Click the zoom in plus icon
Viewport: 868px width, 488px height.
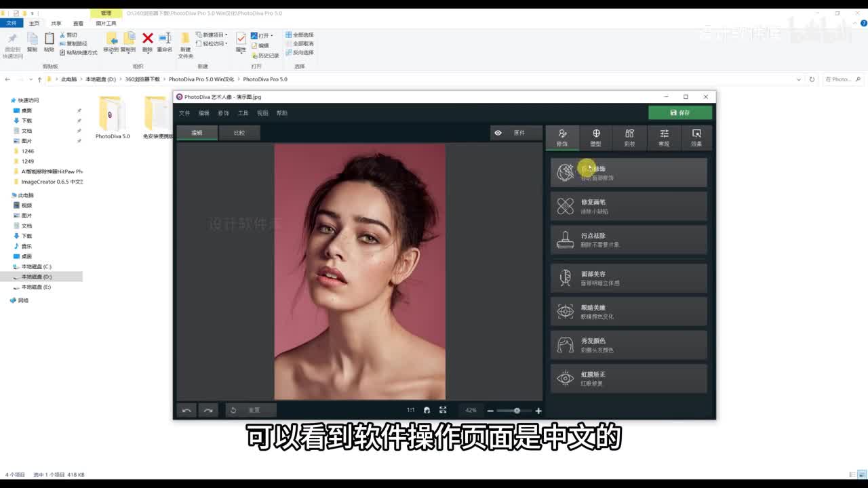pos(538,411)
